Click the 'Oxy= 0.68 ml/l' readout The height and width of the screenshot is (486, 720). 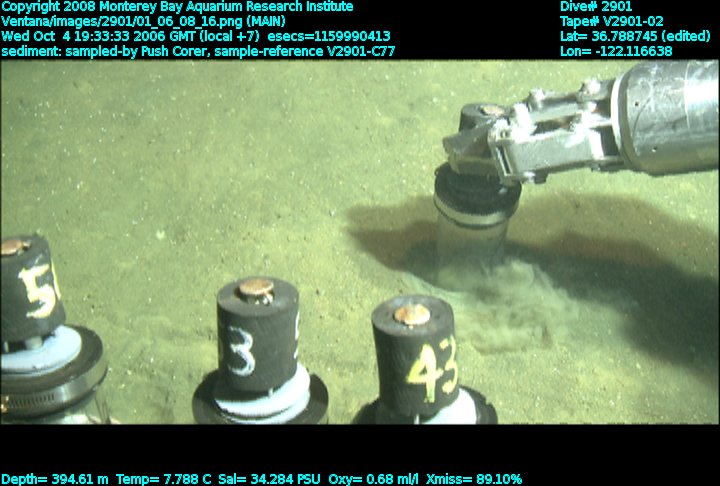pyautogui.click(x=373, y=480)
